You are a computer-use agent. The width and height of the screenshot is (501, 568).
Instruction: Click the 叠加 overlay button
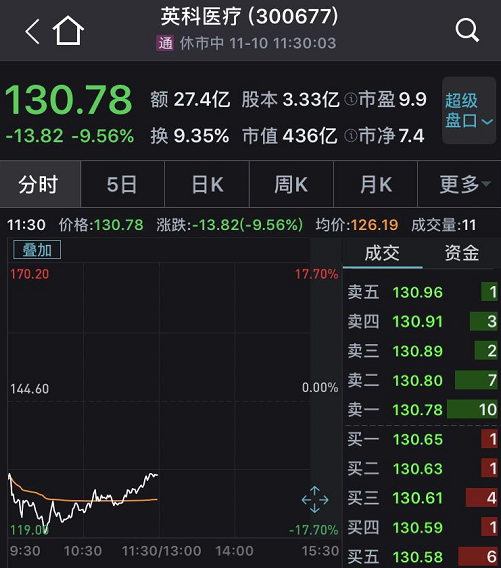37,250
